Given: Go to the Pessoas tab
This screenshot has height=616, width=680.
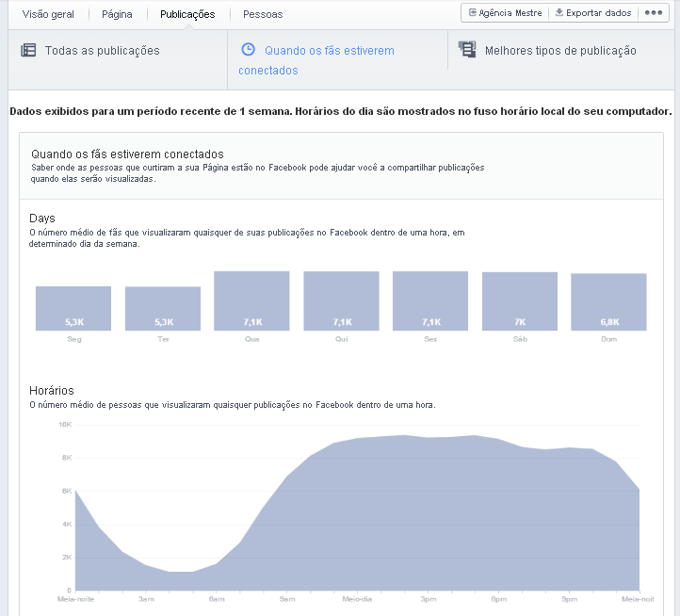Looking at the screenshot, I should [263, 14].
